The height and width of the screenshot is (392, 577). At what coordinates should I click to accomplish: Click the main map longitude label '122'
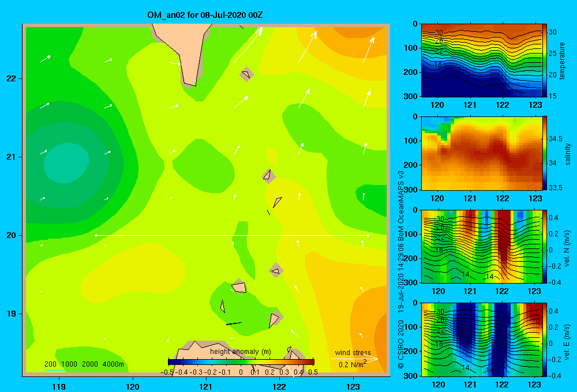pyautogui.click(x=280, y=386)
